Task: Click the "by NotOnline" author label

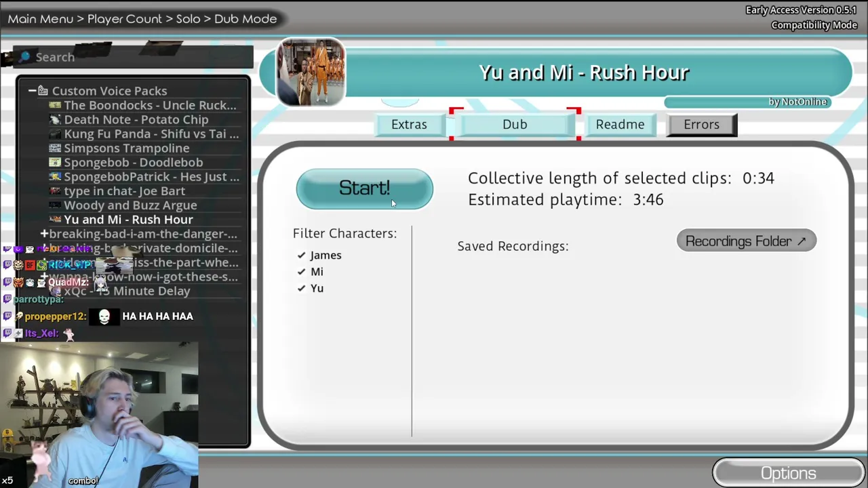Action: 797,102
